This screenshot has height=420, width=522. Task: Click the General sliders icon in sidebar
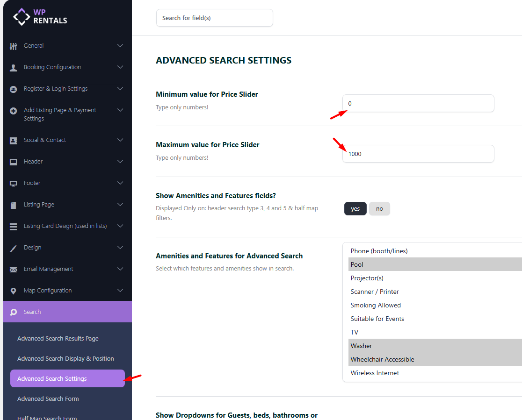[14, 46]
